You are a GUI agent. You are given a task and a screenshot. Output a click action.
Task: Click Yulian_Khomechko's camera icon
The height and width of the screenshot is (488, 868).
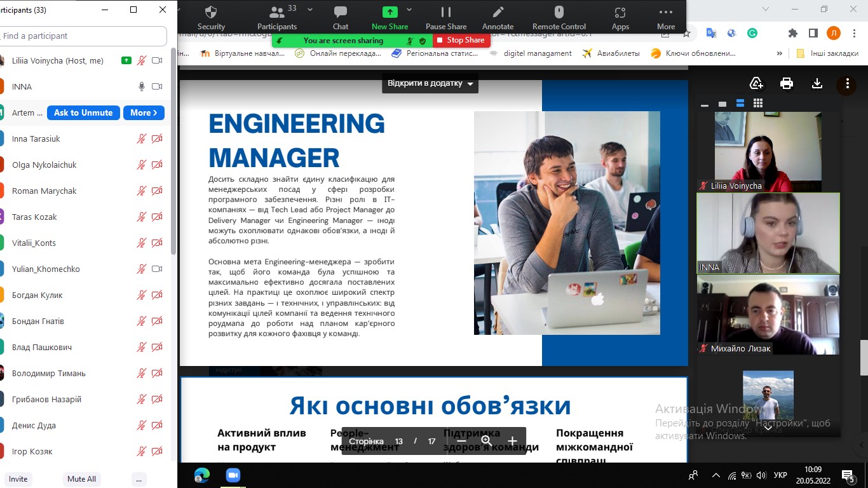point(157,269)
